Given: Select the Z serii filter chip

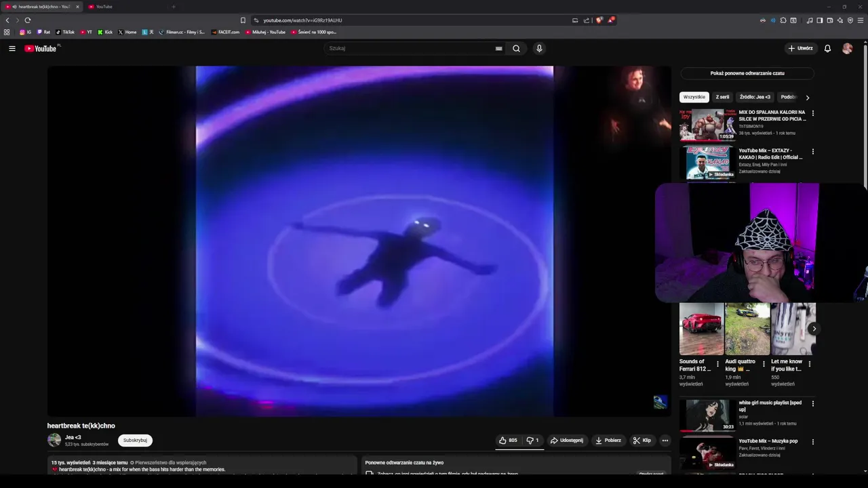Looking at the screenshot, I should coord(722,97).
